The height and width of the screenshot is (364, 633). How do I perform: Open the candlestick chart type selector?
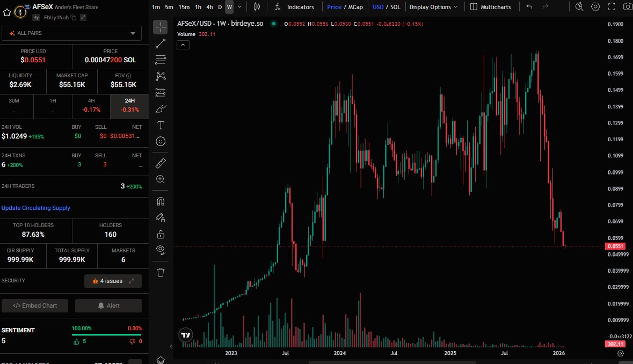257,7
